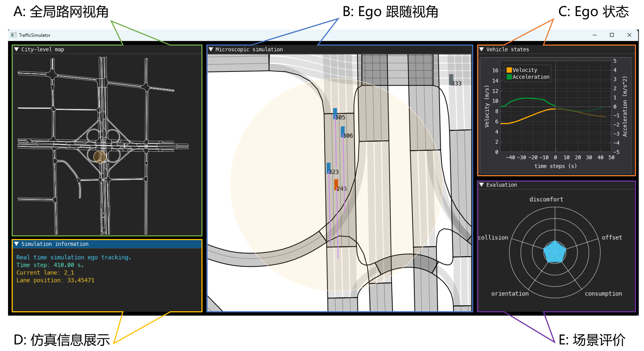This screenshot has width=644, height=351.
Task: Select gray vehicle 333 at top right
Action: (451, 79)
